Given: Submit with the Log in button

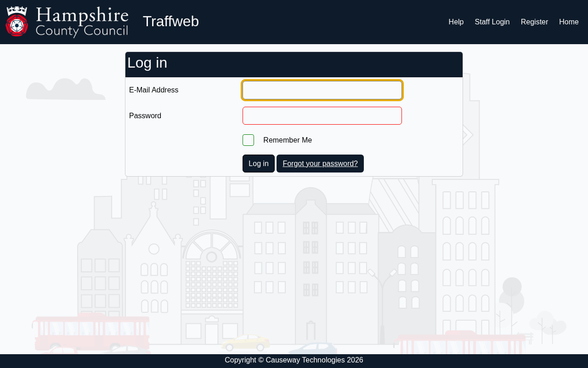Looking at the screenshot, I should (259, 164).
